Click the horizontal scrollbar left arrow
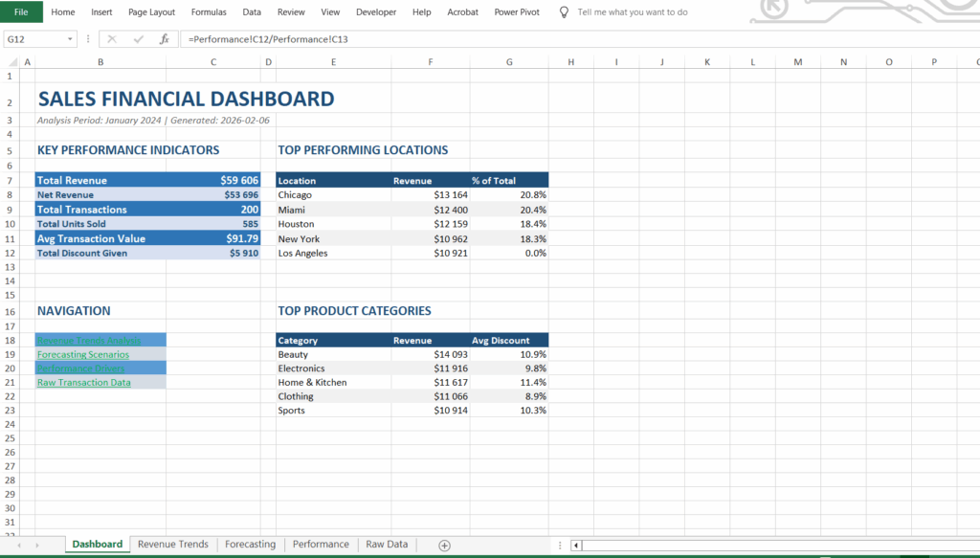This screenshot has width=980, height=558. (x=575, y=544)
